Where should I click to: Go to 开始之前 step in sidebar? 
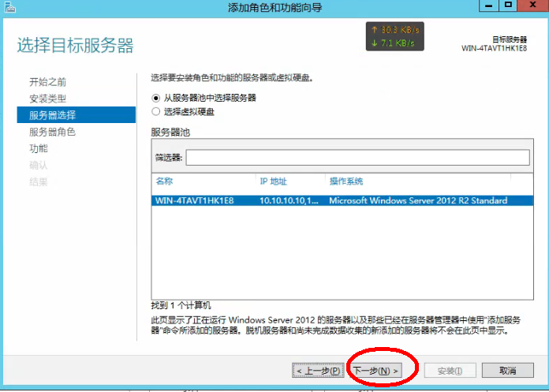47,82
